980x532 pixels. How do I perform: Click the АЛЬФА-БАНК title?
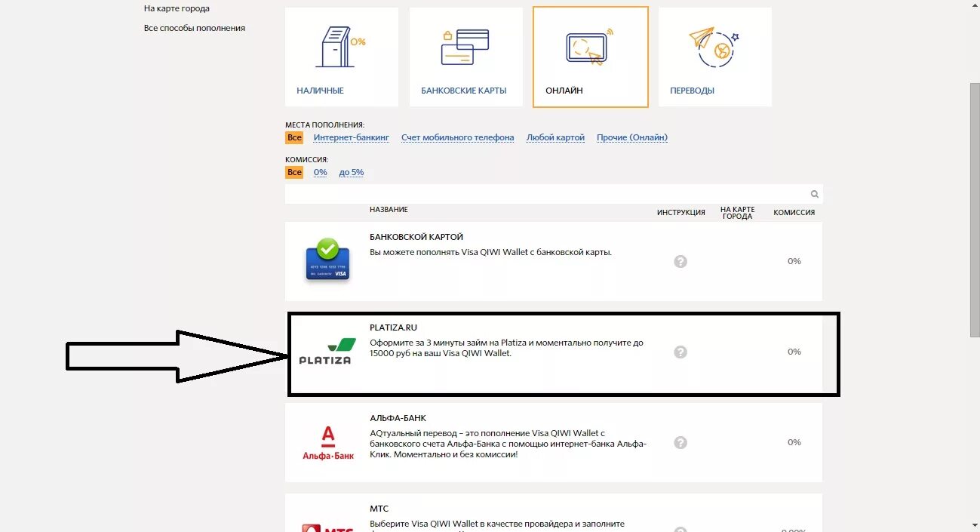coord(398,418)
